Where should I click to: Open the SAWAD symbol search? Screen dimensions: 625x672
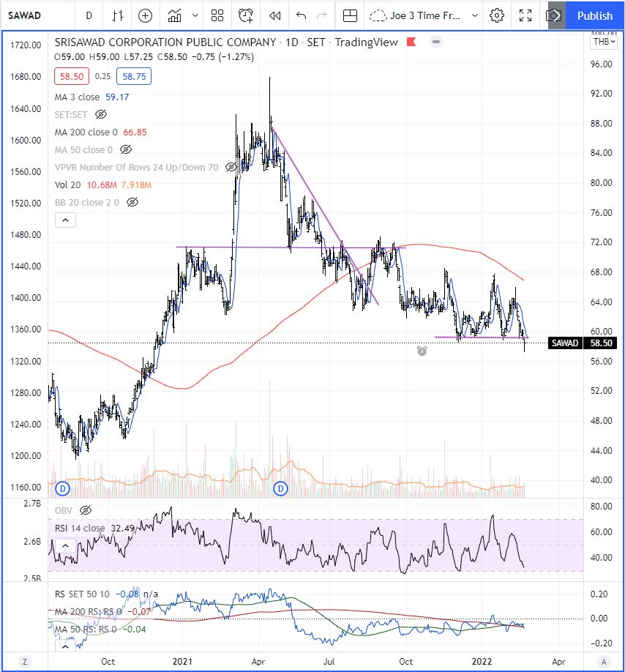click(x=24, y=16)
